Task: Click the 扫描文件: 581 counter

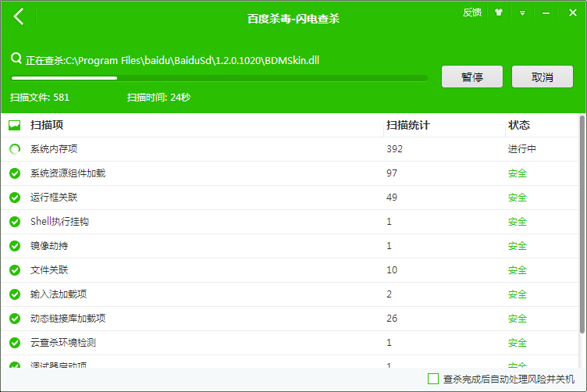Action: [40, 98]
